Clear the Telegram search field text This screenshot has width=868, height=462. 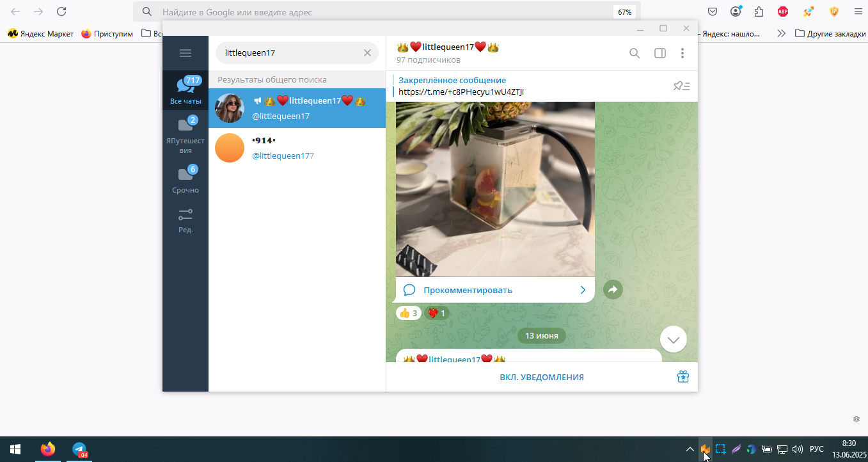click(x=367, y=53)
